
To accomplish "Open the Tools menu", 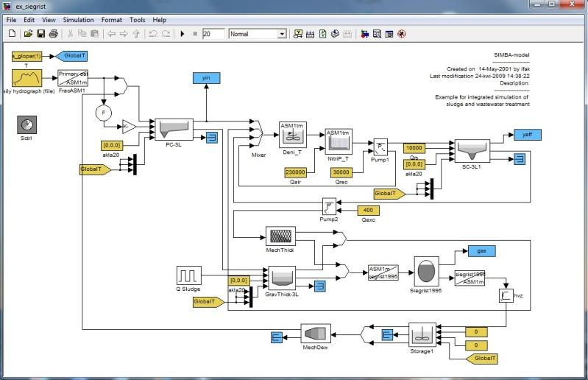I will 138,20.
